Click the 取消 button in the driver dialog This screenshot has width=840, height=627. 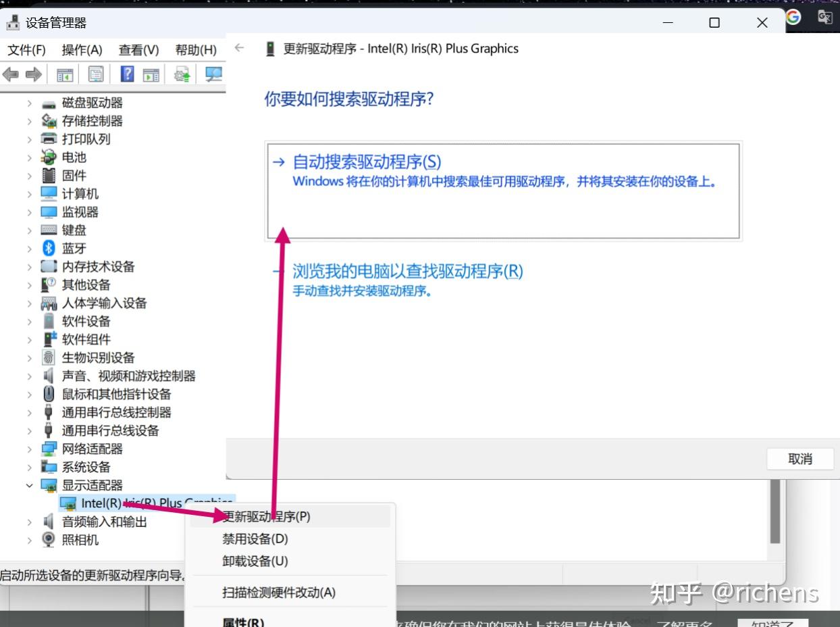(x=800, y=459)
